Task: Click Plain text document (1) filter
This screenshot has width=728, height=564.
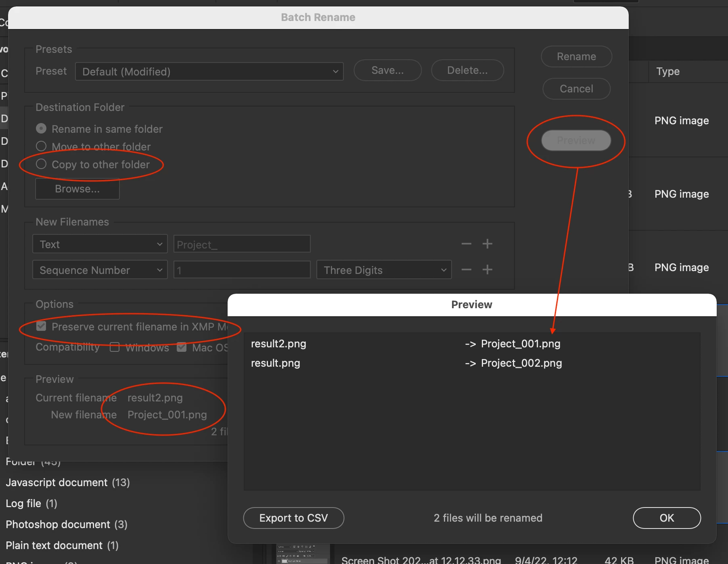Action: [x=62, y=545]
